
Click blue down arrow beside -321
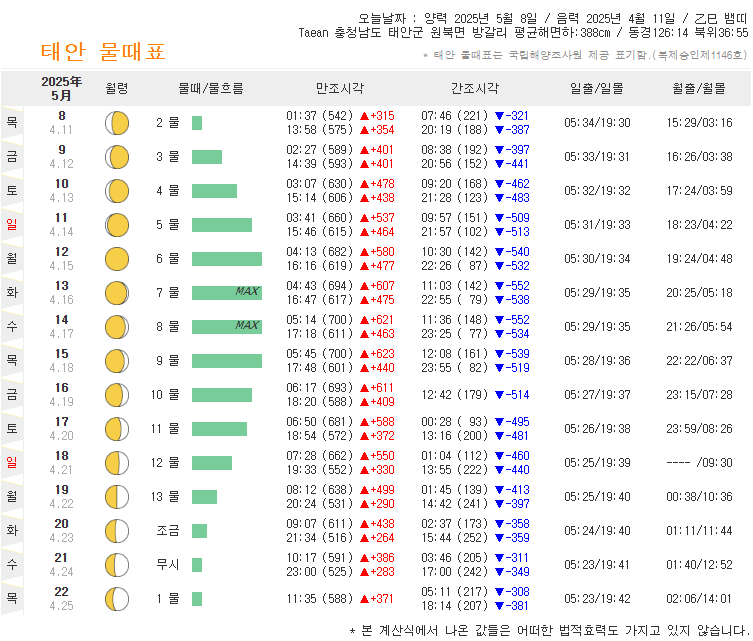click(x=499, y=116)
